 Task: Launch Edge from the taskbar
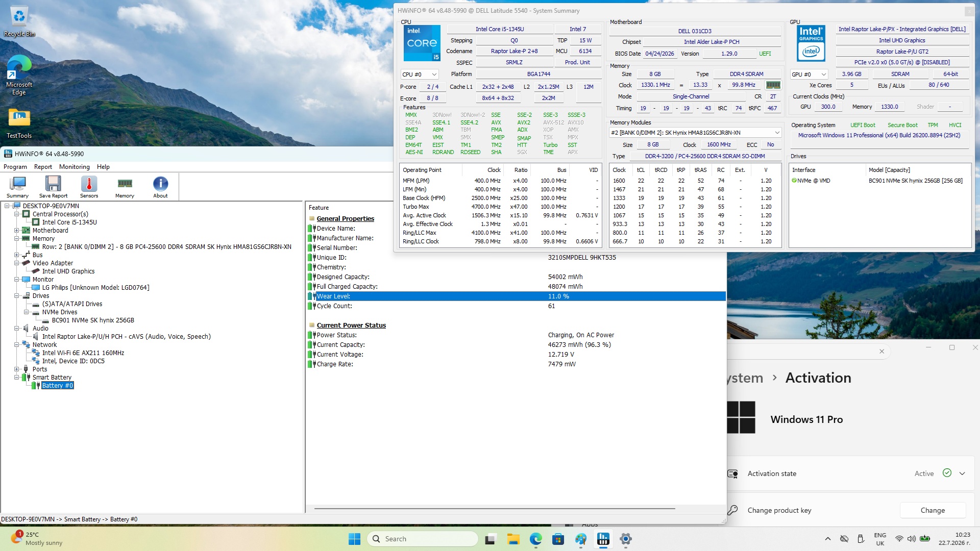click(535, 539)
